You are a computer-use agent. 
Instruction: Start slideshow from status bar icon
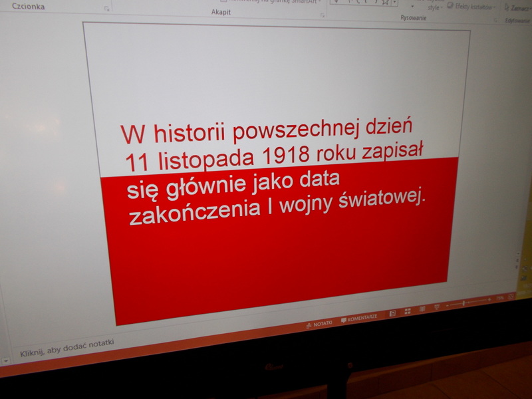pos(436,307)
